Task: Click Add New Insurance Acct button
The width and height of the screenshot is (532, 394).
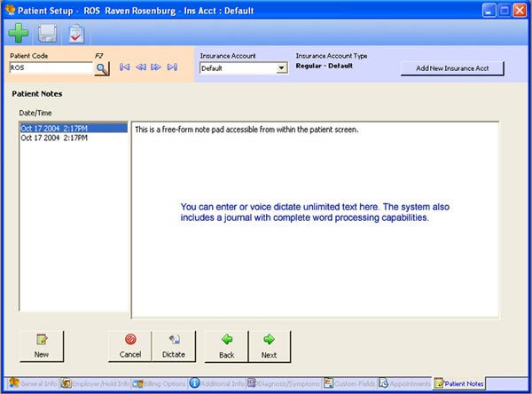Action: click(x=452, y=68)
